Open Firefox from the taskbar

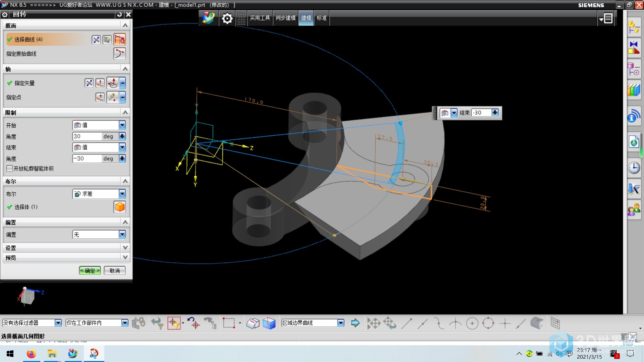pyautogui.click(x=31, y=354)
